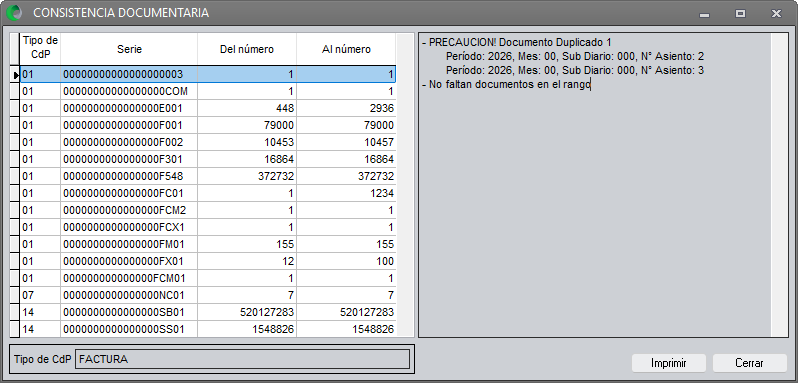
Task: Click Al número value 10457
Action: [346, 142]
